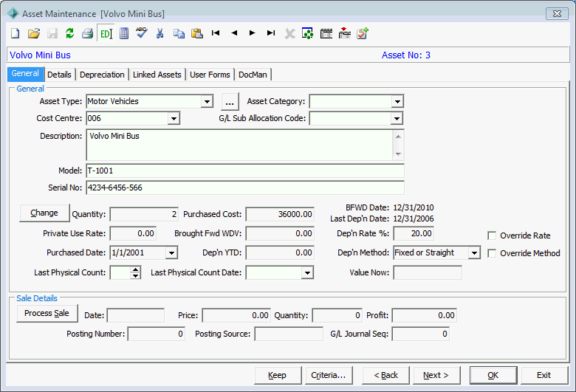The image size is (576, 392).
Task: Click the Value Now field
Action: pos(428,272)
